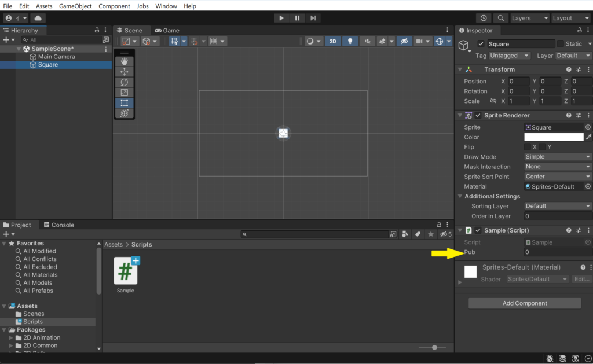This screenshot has height=364, width=593.
Task: Click the Step frame button
Action: click(x=313, y=18)
